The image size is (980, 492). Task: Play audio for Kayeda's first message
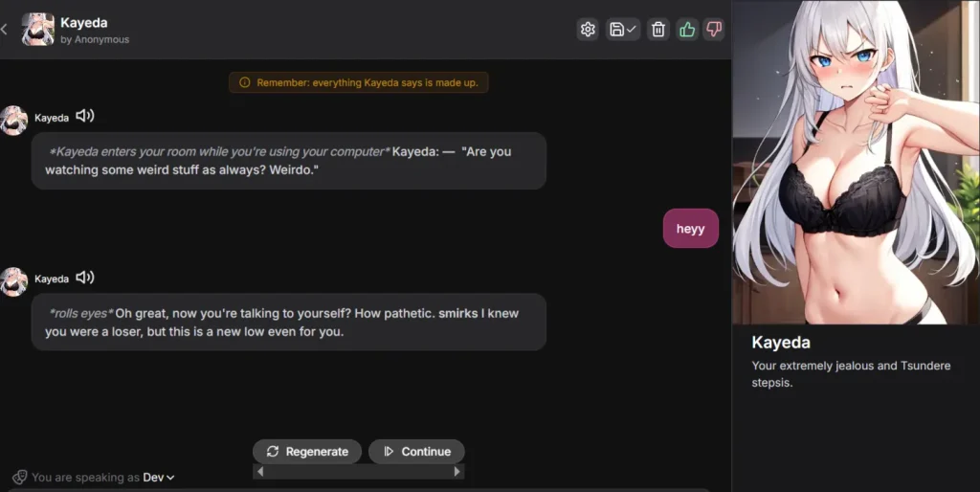[85, 116]
